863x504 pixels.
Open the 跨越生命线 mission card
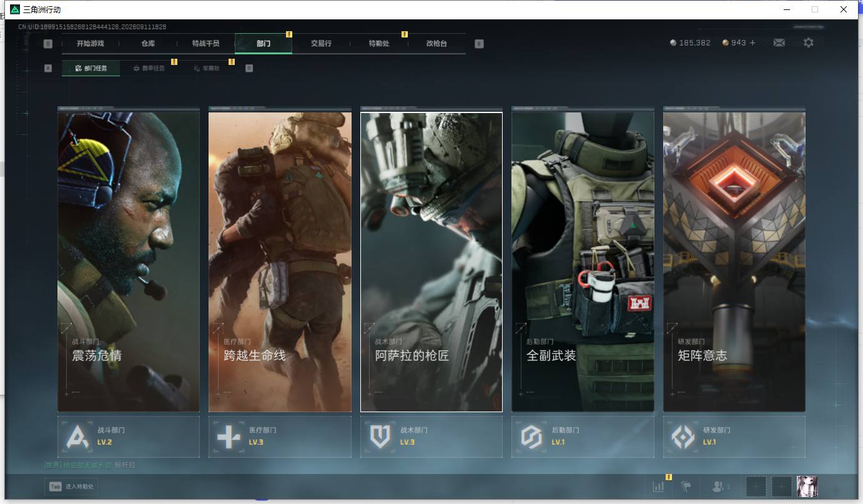[280, 262]
